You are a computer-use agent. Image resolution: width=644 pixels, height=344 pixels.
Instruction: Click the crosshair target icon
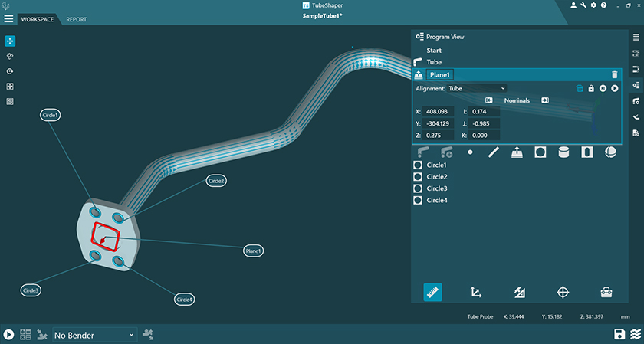coord(563,292)
